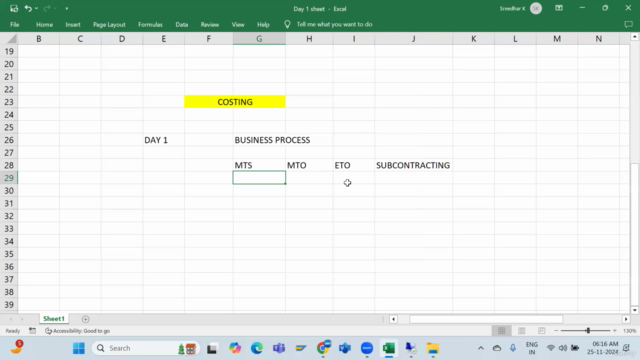Image resolution: width=640 pixels, height=360 pixels.
Task: Show hidden system tray icons
Action: (x=481, y=348)
